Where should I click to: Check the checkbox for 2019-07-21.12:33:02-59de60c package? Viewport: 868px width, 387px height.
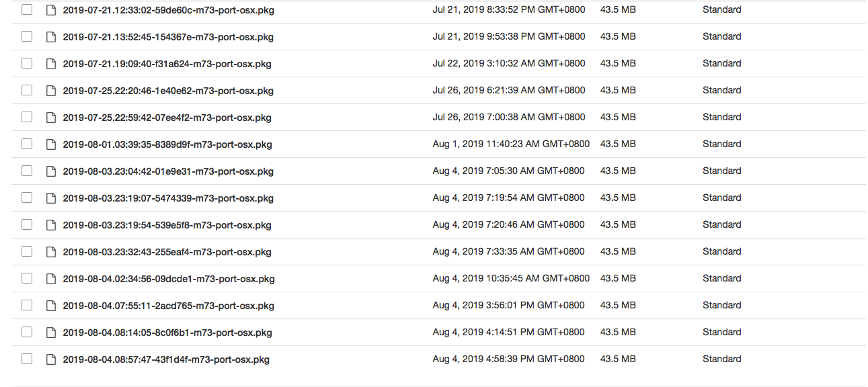[x=26, y=9]
